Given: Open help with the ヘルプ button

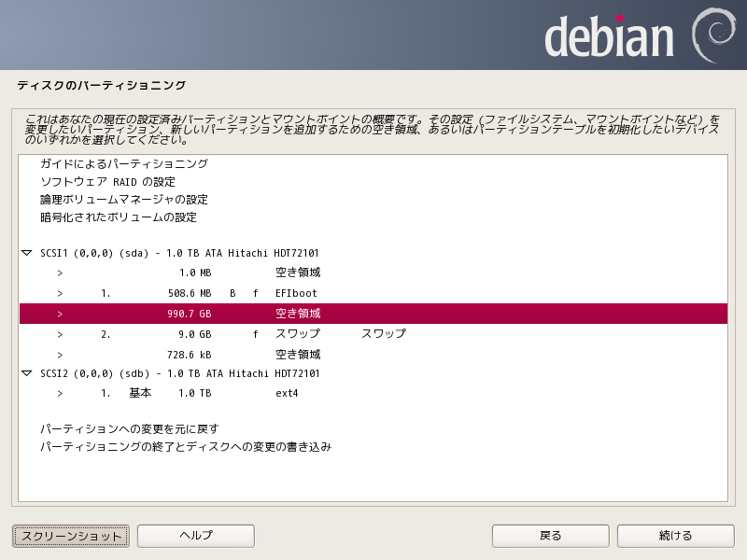Looking at the screenshot, I should (196, 536).
